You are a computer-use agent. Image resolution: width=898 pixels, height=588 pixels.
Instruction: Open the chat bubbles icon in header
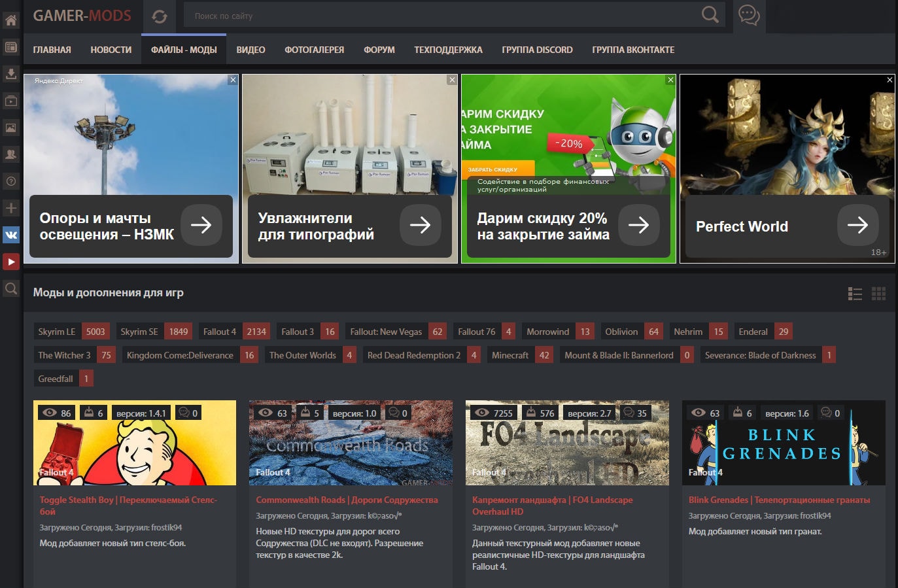(x=748, y=15)
